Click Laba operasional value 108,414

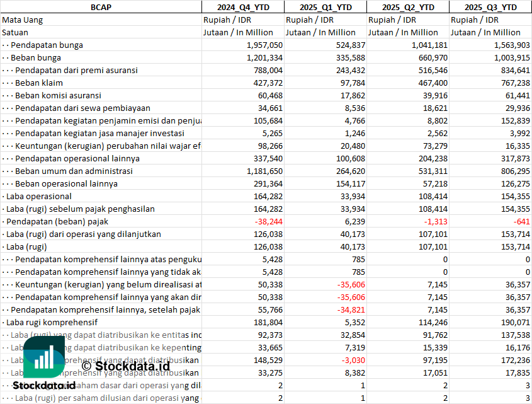pyautogui.click(x=433, y=197)
